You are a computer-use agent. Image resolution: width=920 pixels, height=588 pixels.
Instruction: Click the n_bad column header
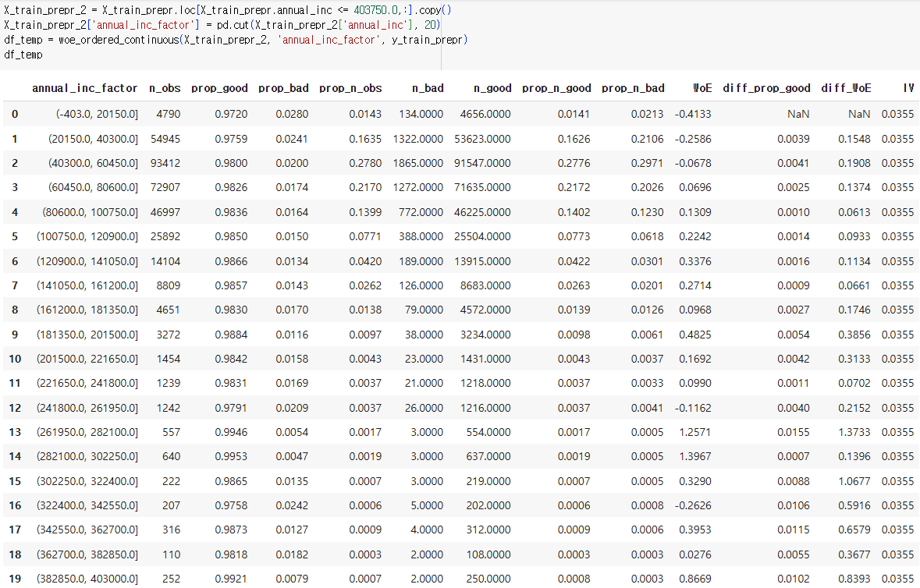(x=428, y=88)
